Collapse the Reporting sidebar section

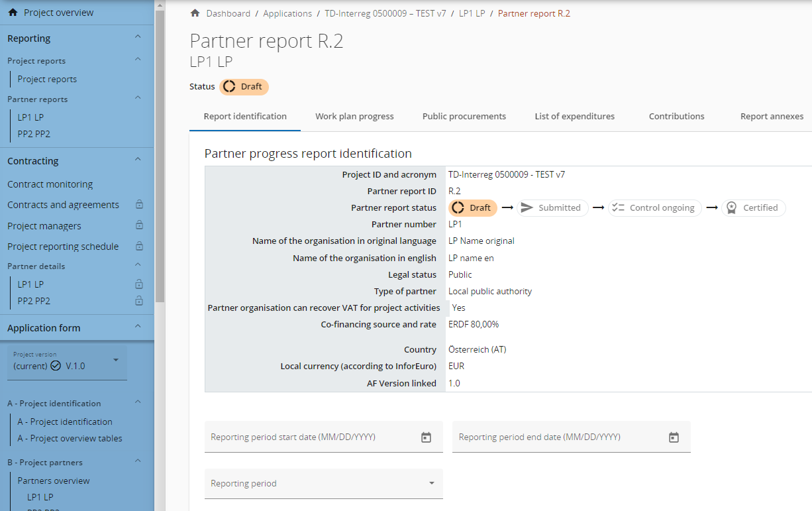[x=138, y=38]
